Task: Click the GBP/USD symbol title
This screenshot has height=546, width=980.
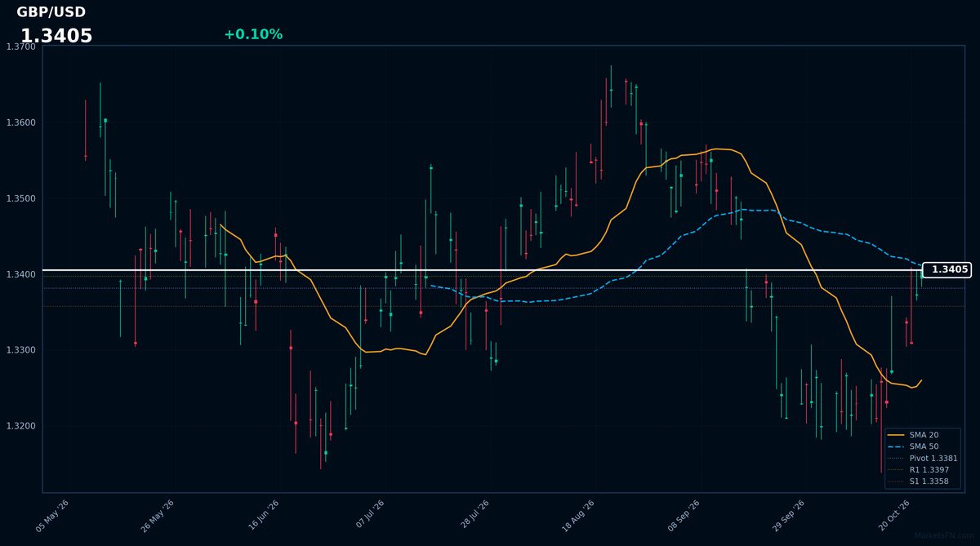Action: click(51, 12)
